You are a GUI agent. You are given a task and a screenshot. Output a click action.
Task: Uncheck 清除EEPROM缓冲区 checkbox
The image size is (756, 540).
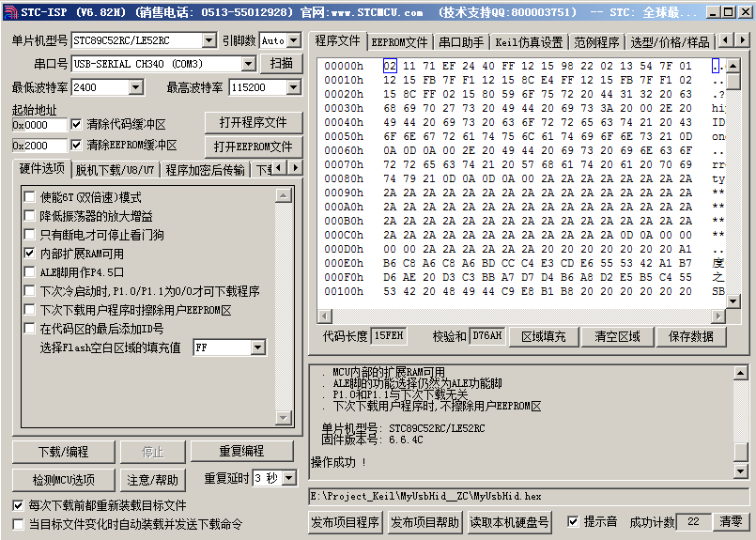click(76, 145)
